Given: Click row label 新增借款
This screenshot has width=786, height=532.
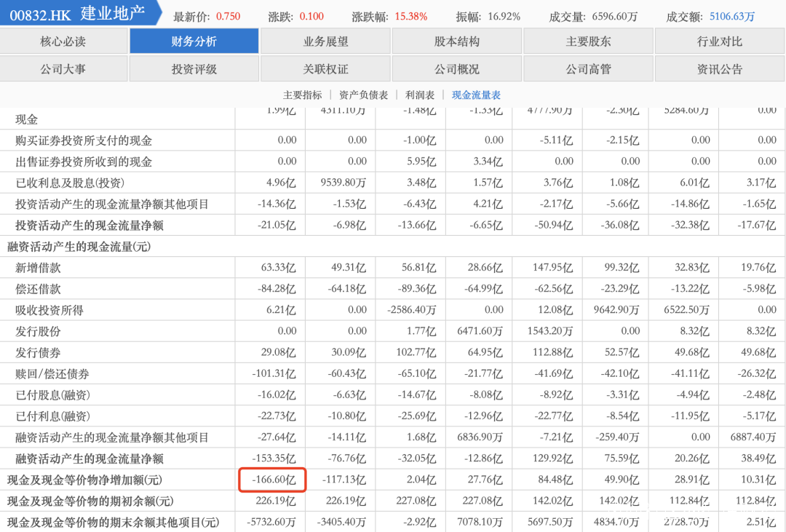Looking at the screenshot, I should pos(38,268).
